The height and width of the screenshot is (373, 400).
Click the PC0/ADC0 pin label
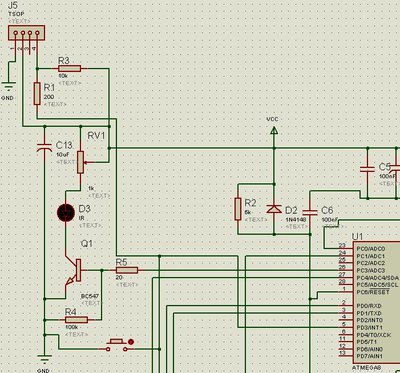[371, 249]
